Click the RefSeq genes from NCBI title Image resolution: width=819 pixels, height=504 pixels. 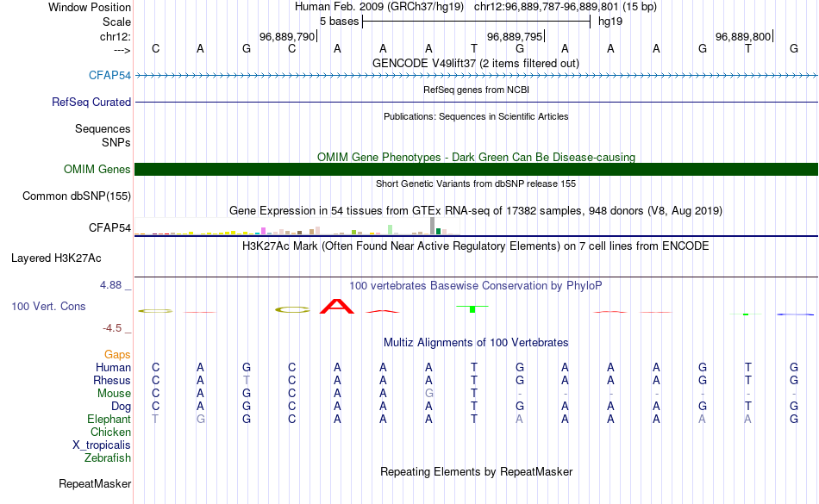(x=477, y=90)
